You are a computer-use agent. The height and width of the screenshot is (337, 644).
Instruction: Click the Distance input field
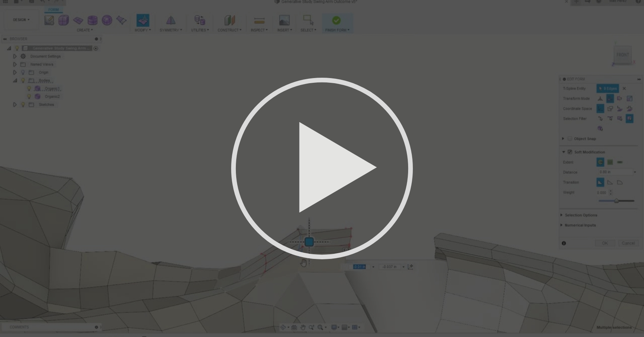click(615, 172)
